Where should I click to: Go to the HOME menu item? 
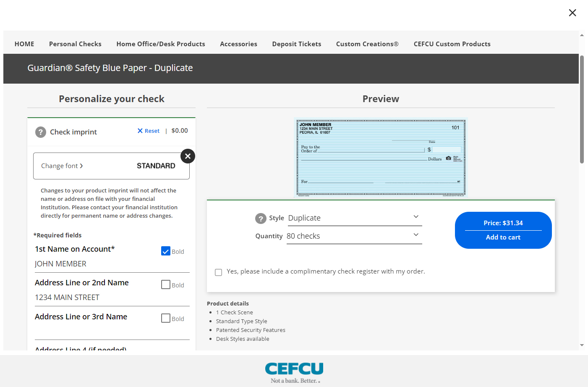coord(24,44)
